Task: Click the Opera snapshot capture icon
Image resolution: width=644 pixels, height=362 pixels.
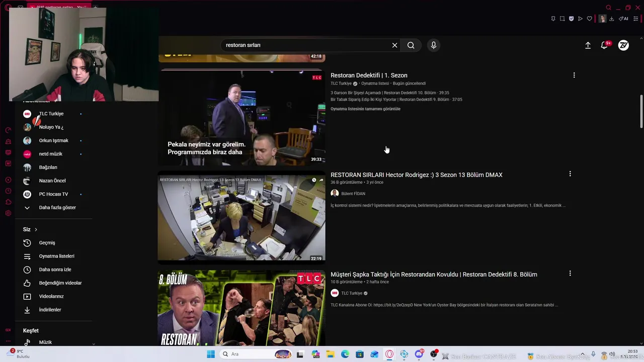Action: click(562, 19)
